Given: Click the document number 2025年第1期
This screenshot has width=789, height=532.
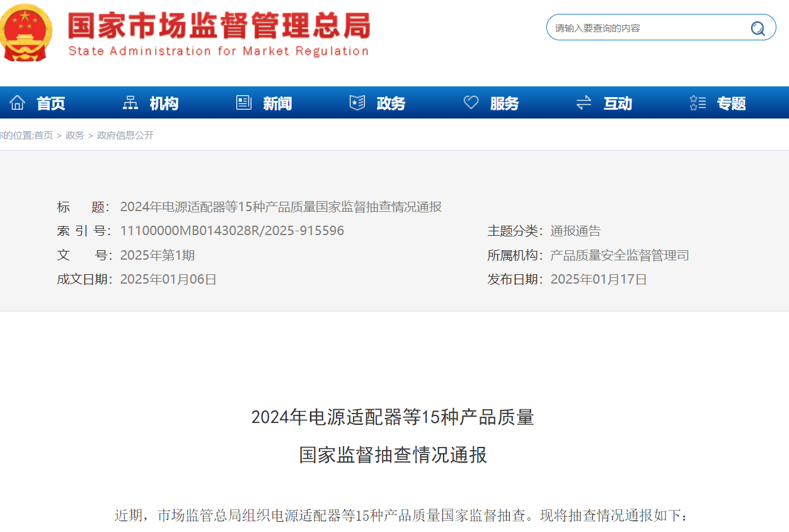Looking at the screenshot, I should (158, 255).
